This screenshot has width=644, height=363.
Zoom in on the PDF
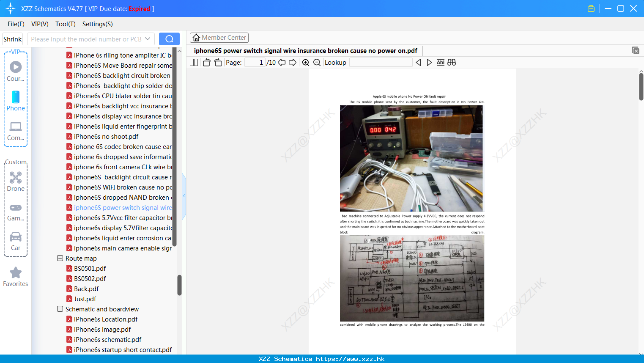[306, 62]
